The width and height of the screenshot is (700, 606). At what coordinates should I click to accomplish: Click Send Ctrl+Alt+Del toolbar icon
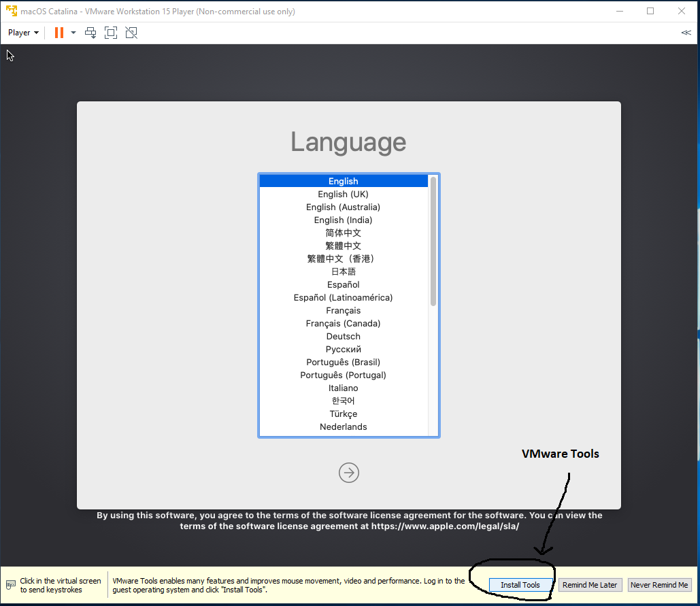pos(90,33)
